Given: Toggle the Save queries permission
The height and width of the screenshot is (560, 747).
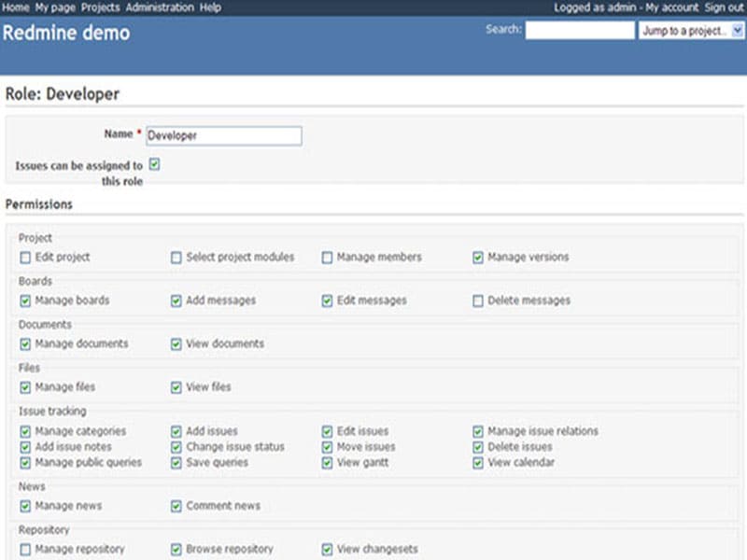Looking at the screenshot, I should coord(176,463).
